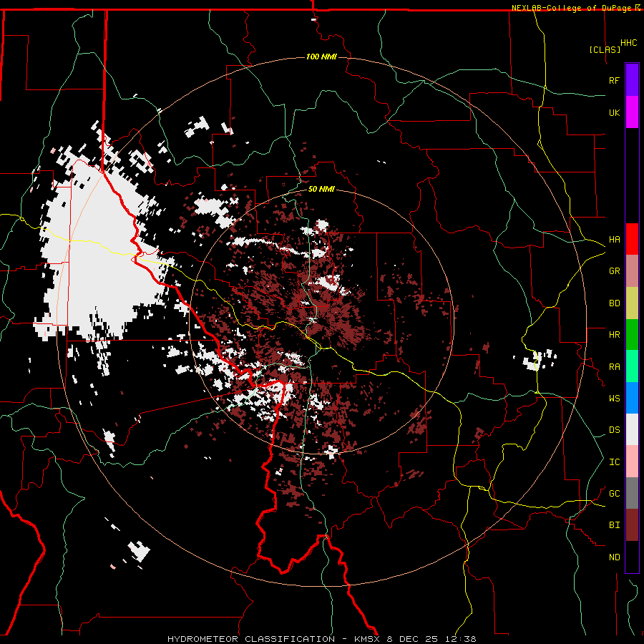Click the GR legend label

[614, 271]
